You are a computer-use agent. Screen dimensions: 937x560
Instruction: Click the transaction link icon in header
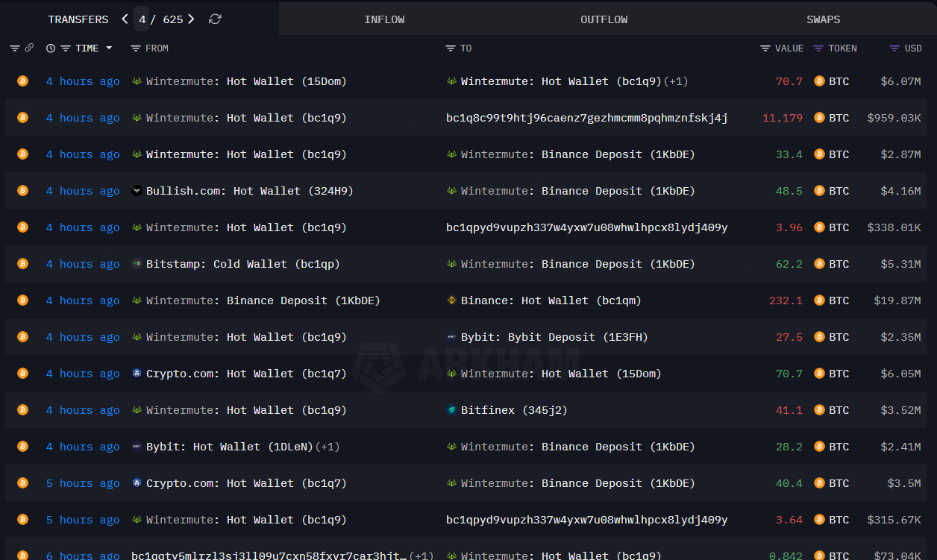29,48
